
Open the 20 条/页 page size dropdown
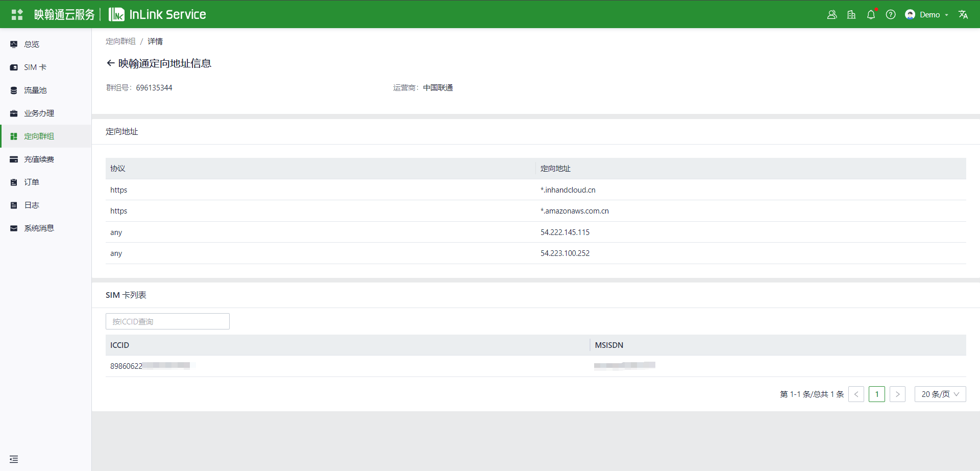click(x=940, y=394)
